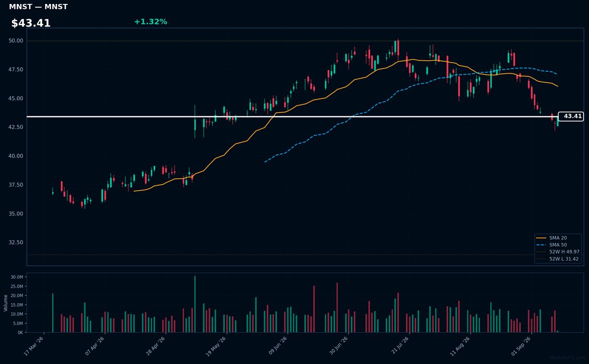Click the 47.50 price axis label
Viewport: 589px width, 364px height.
pos(16,70)
